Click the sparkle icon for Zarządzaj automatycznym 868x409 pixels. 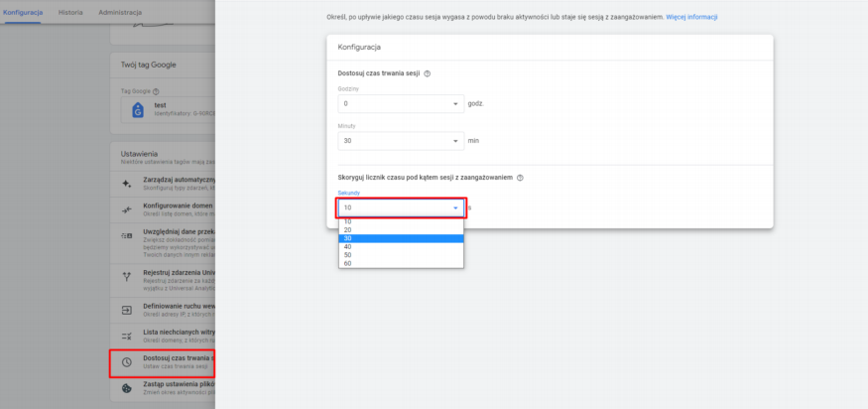tap(126, 184)
